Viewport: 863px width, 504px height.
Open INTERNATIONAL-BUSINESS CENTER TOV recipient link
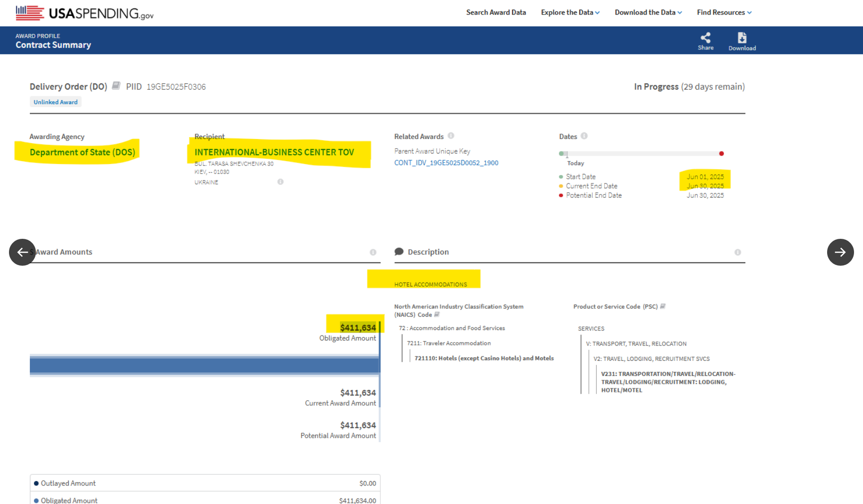(x=274, y=152)
